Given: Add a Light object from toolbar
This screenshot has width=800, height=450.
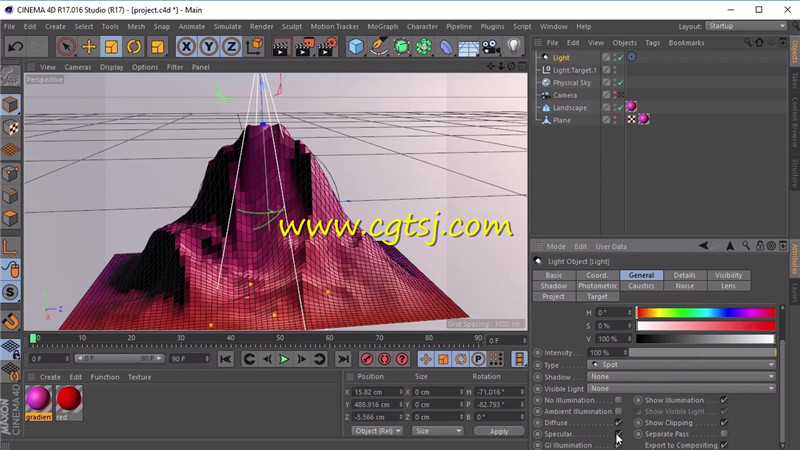Looking at the screenshot, I should [x=514, y=47].
